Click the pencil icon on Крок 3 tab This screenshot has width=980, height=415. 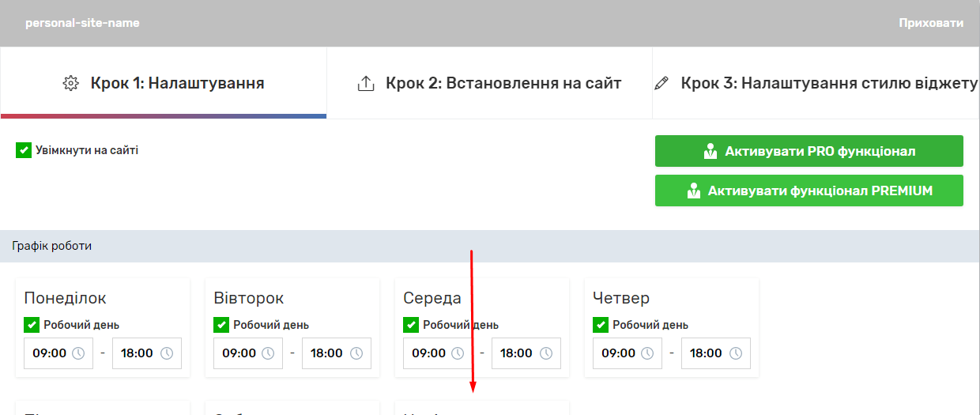point(661,83)
